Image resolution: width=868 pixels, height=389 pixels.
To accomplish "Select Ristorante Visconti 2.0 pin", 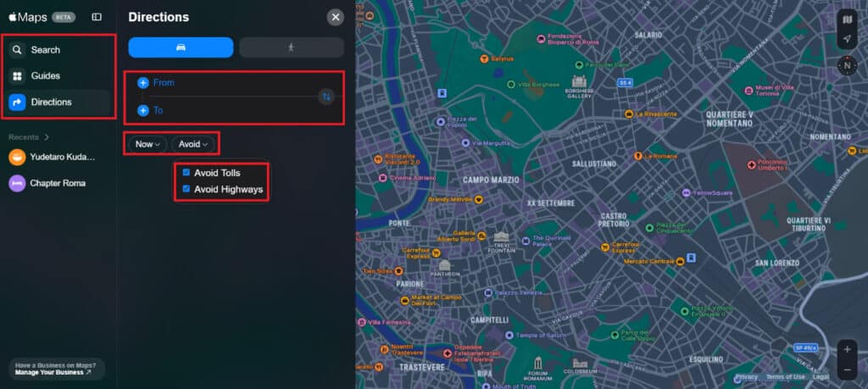I will 377,158.
